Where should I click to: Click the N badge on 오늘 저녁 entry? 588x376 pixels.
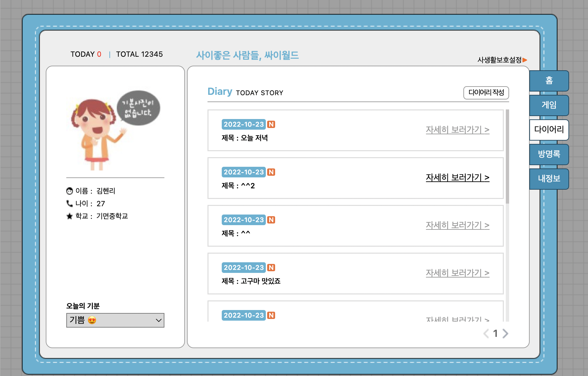pyautogui.click(x=271, y=124)
